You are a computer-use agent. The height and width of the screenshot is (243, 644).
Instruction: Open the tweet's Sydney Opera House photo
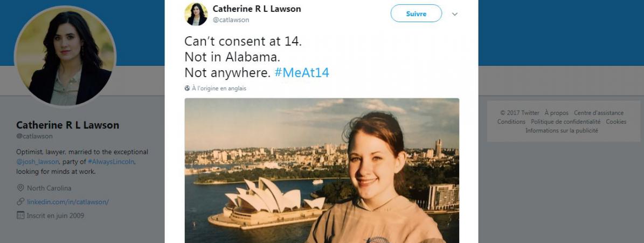(322, 170)
